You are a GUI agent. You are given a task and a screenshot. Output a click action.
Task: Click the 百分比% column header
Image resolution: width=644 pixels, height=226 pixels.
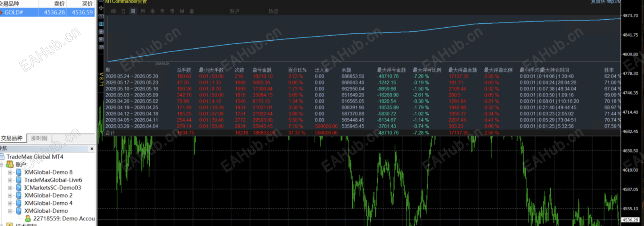click(x=297, y=70)
